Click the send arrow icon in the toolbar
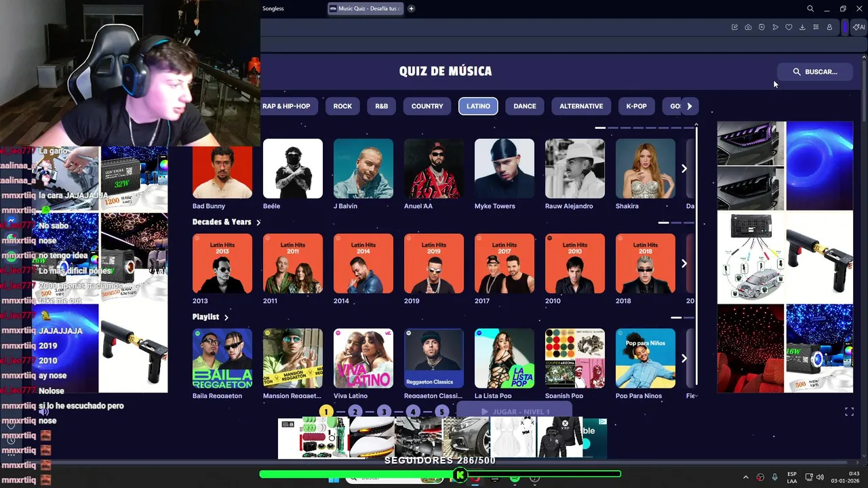 click(x=775, y=27)
